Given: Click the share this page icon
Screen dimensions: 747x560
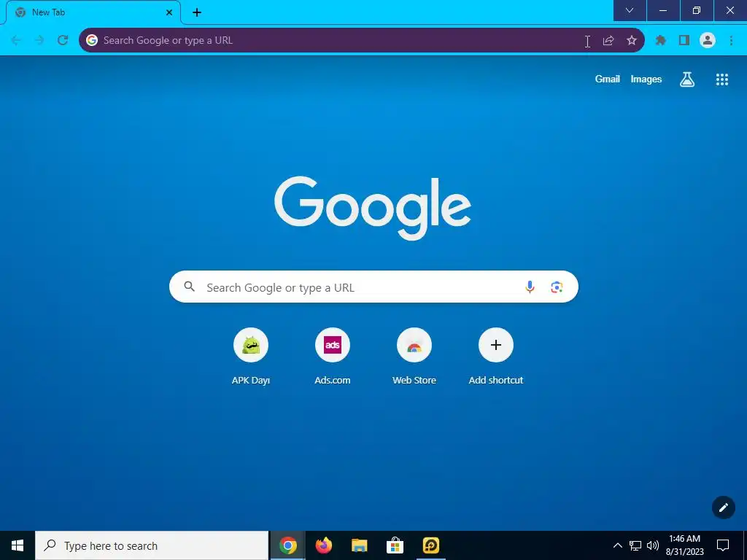Looking at the screenshot, I should (x=608, y=41).
